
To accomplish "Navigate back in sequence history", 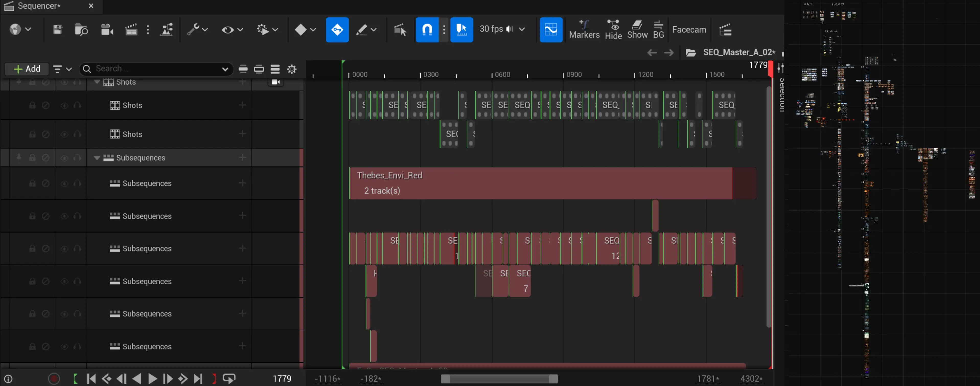I will click(652, 53).
